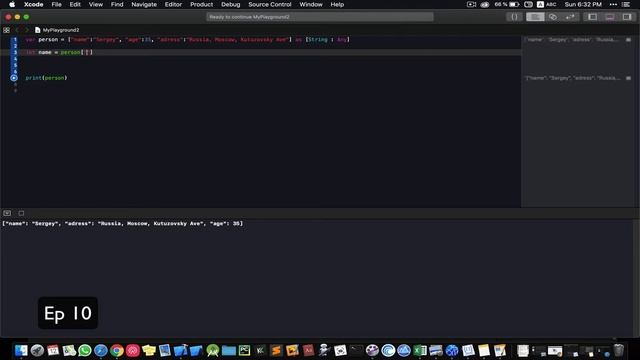
Task: Open Stickies yellow notes in the Dock
Action: pos(149,350)
